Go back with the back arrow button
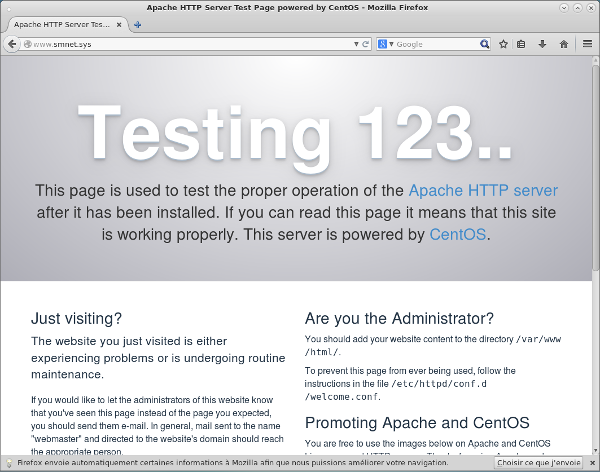600x472 pixels. [x=12, y=44]
